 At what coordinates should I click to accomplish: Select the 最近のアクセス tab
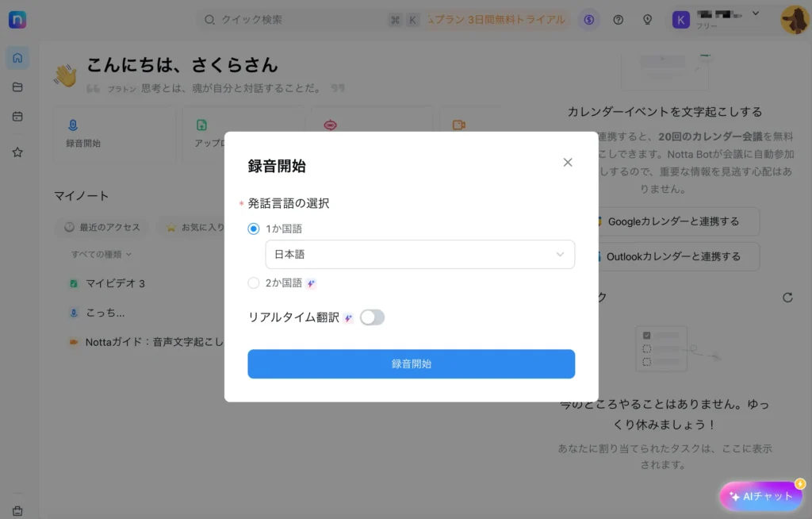102,226
